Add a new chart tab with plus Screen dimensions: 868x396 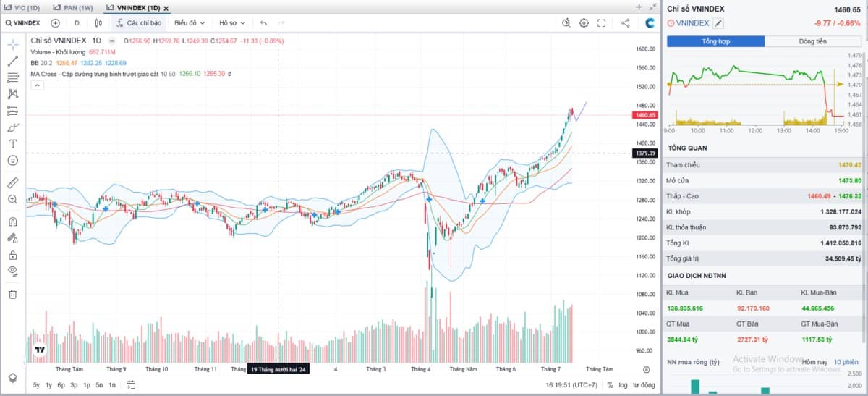pos(639,7)
